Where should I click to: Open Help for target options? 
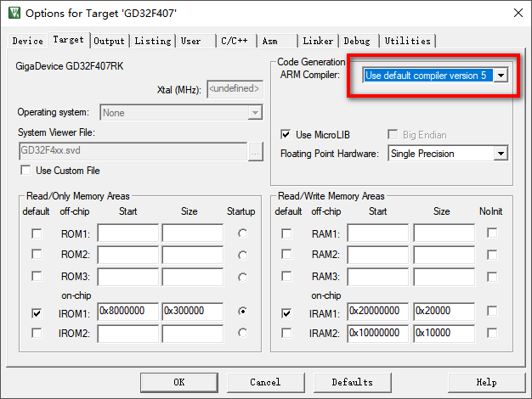pyautogui.click(x=487, y=382)
